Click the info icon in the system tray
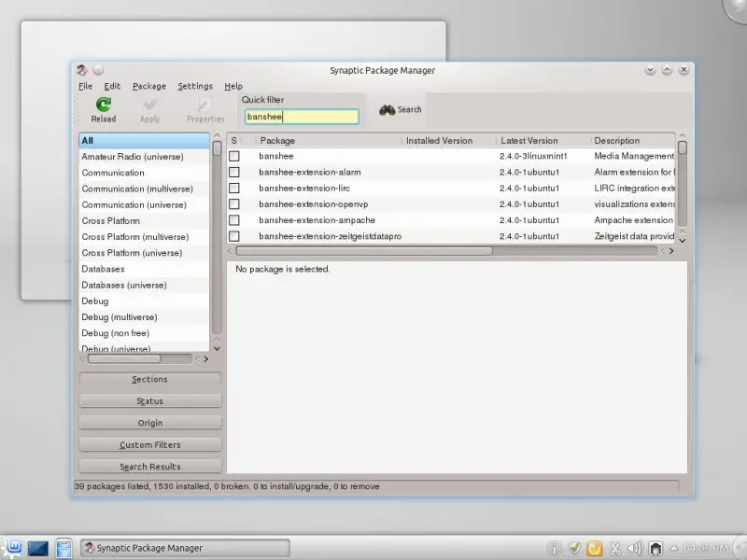This screenshot has height=560, width=747. [x=554, y=549]
